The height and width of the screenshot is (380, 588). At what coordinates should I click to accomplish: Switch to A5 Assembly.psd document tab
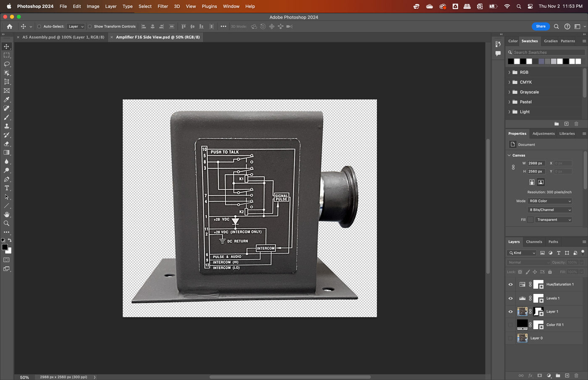[x=63, y=37]
